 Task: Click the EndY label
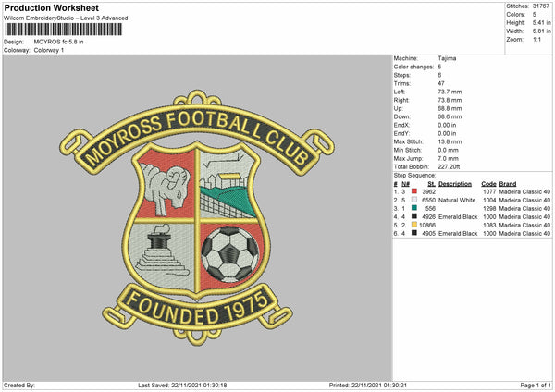click(x=401, y=133)
